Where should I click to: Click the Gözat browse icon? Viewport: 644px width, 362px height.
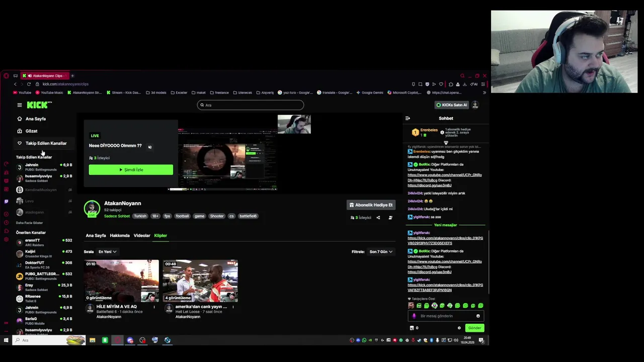(x=20, y=131)
